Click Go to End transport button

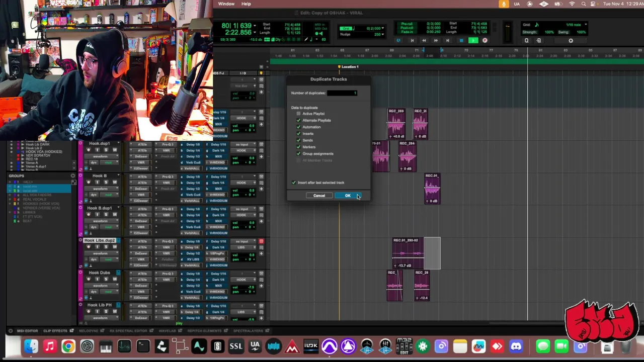tap(448, 40)
